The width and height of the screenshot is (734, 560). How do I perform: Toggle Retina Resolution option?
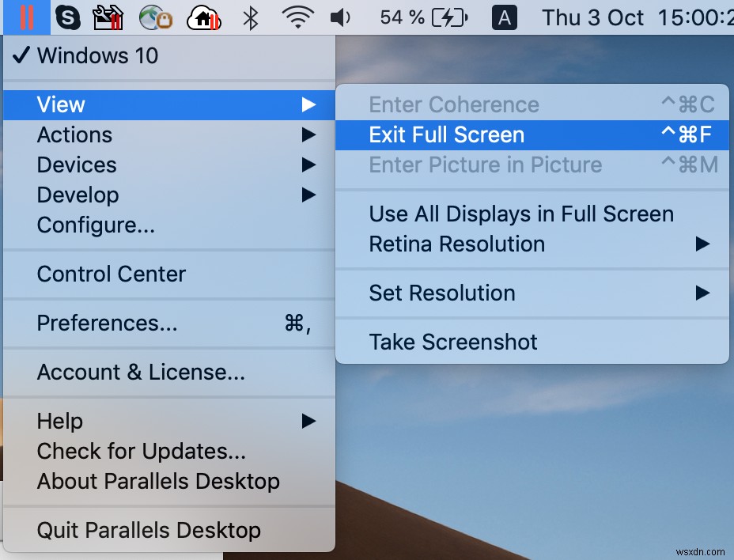[x=457, y=244]
